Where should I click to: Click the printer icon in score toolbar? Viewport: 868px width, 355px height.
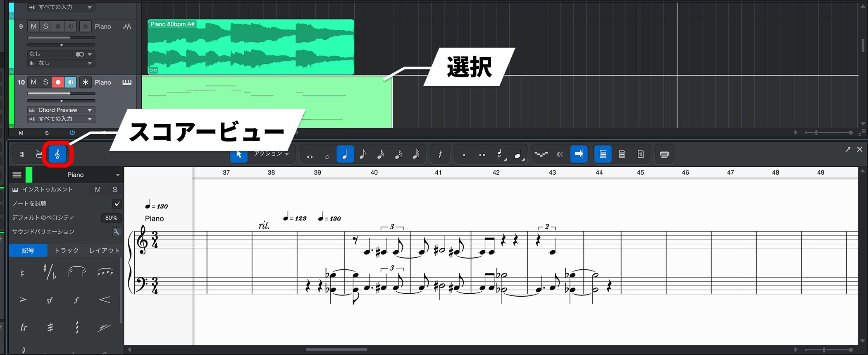(664, 154)
